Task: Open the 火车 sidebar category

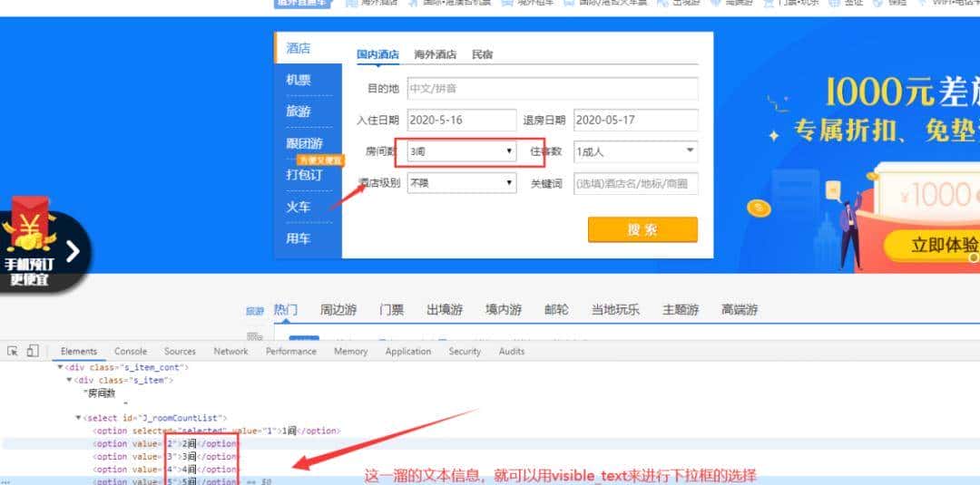Action: tap(299, 207)
